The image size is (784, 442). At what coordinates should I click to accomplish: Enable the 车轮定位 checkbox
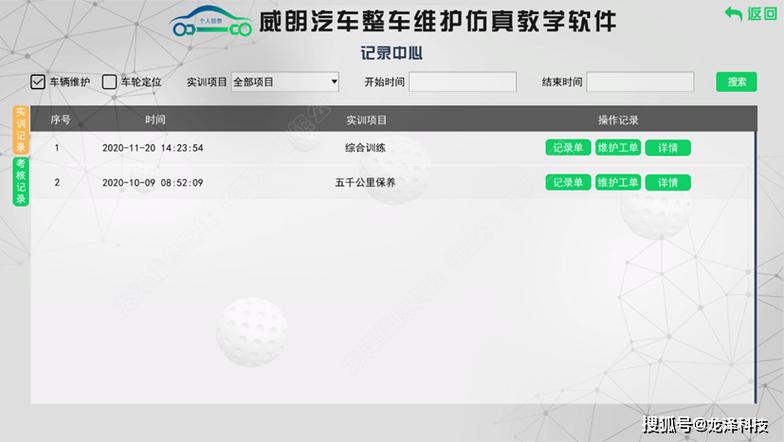coord(110,82)
